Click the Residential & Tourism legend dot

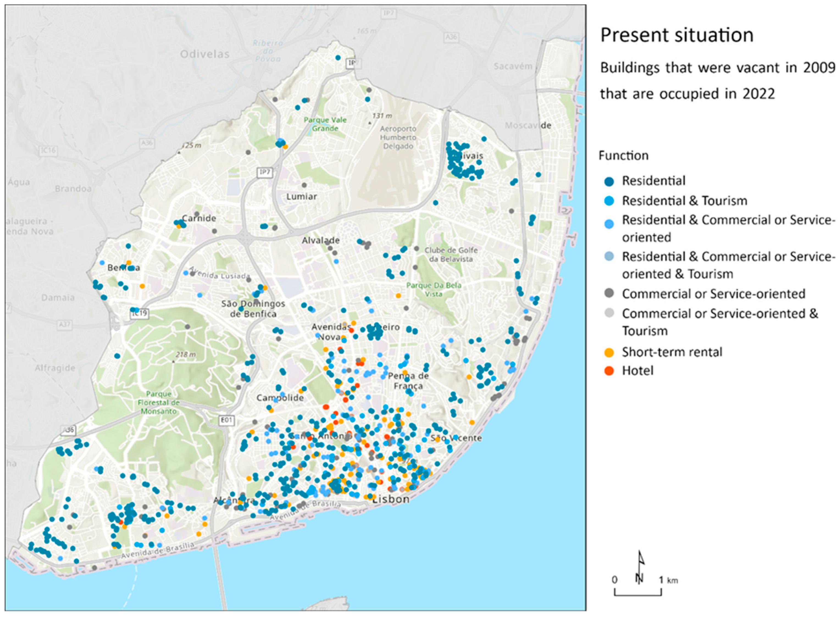click(x=609, y=201)
